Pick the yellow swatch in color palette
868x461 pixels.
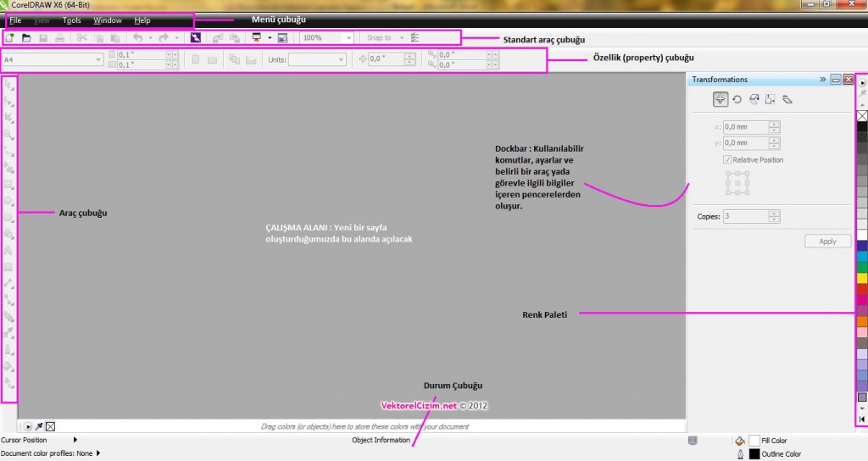(862, 278)
